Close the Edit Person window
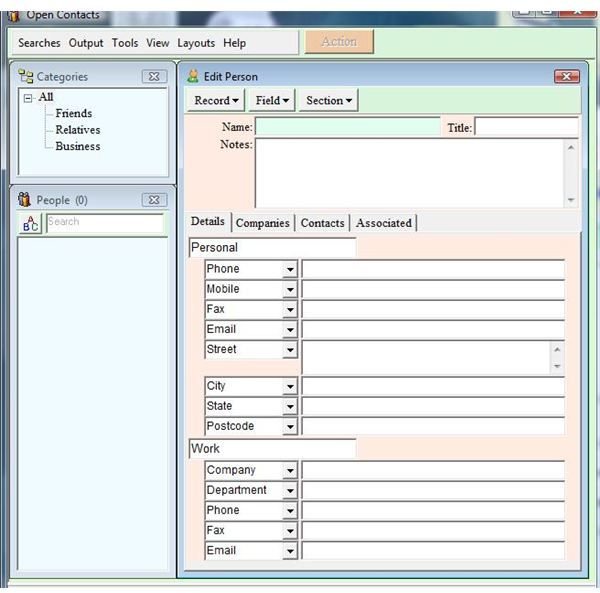This screenshot has height=593, width=600. [567, 77]
